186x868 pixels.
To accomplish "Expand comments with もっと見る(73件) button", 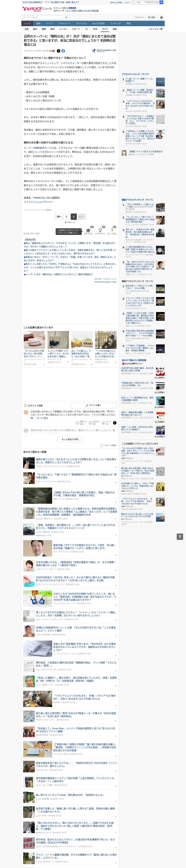I will [70, 439].
